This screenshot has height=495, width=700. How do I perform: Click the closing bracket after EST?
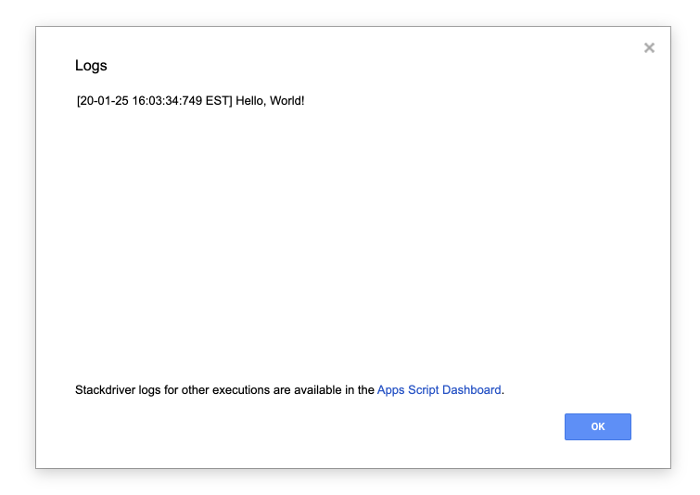pos(231,101)
